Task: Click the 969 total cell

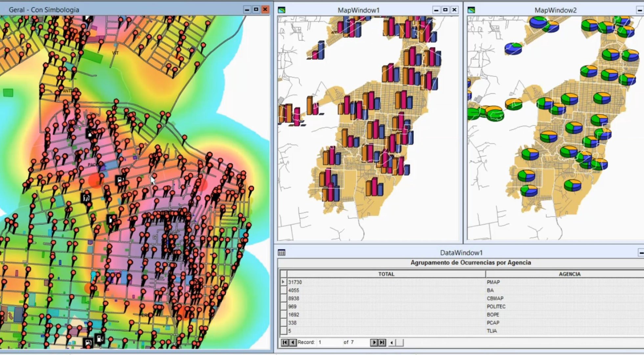Action: pyautogui.click(x=386, y=306)
